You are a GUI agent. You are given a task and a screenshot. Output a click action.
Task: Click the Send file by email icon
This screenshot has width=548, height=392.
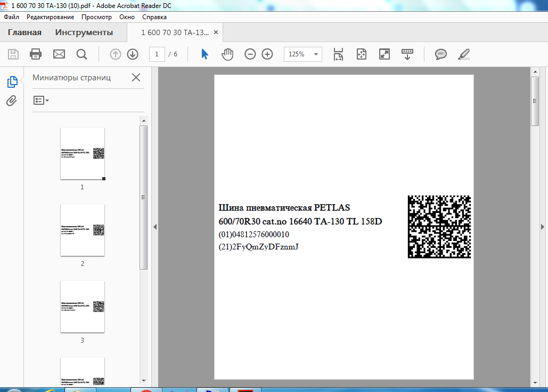[x=59, y=54]
